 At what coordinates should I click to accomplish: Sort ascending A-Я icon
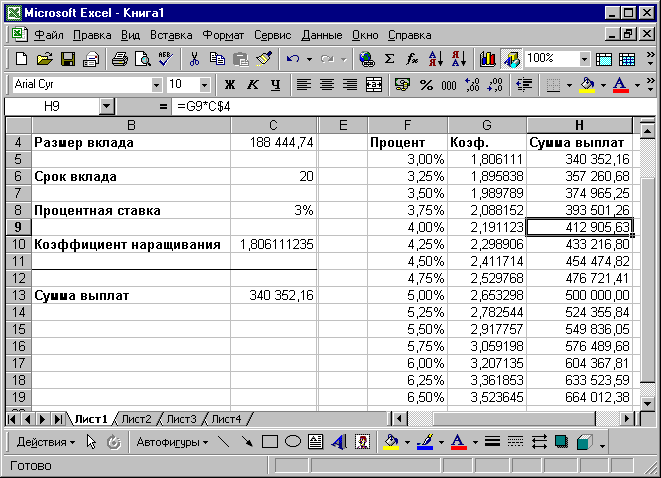coord(435,59)
